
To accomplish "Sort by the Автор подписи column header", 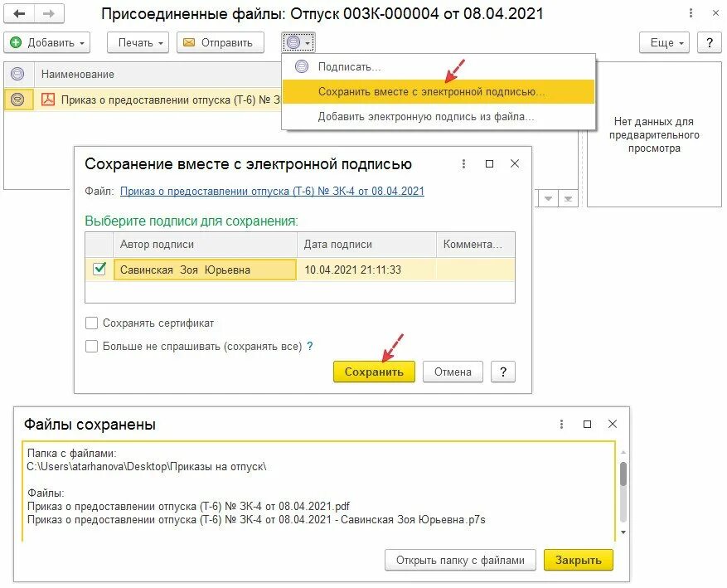I will point(205,245).
